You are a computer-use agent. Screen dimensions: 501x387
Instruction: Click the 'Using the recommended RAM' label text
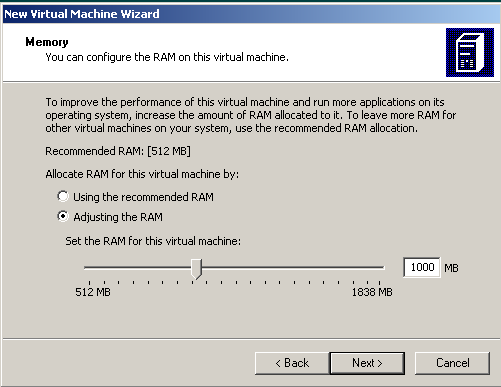point(143,197)
